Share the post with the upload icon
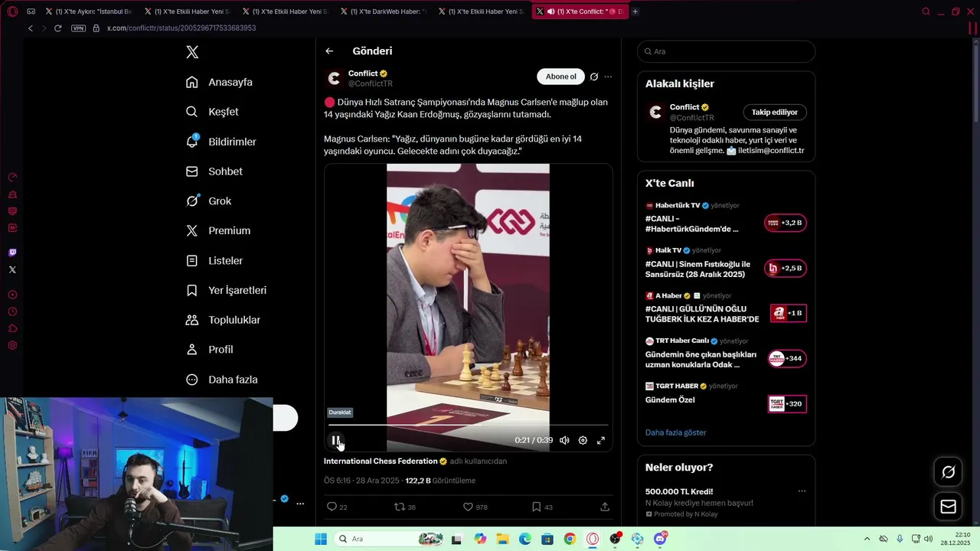This screenshot has height=551, width=980. pos(605,507)
